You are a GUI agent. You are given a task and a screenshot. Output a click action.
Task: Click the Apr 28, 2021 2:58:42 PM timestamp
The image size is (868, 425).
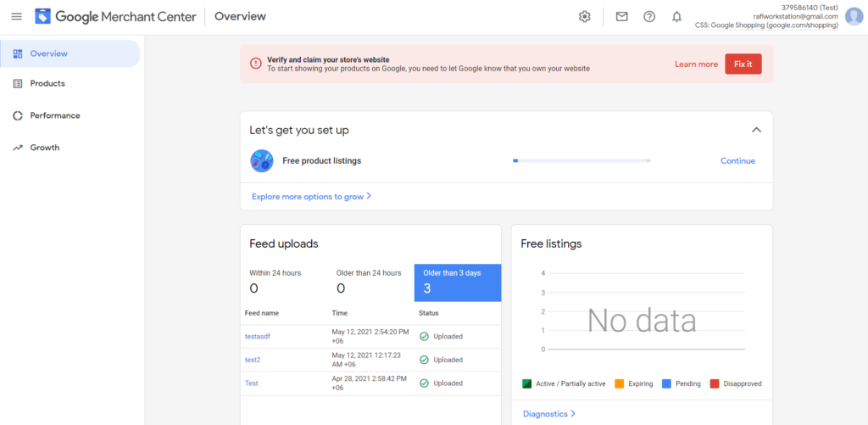(369, 383)
